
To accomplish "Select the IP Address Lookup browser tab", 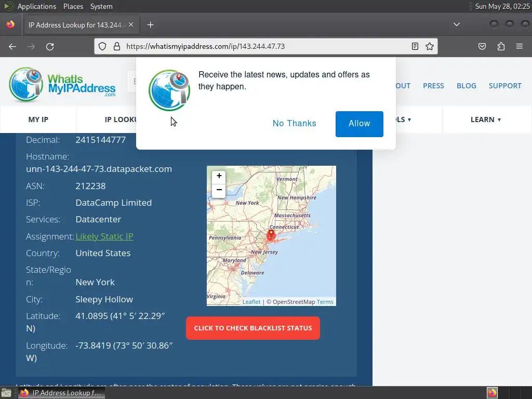I will 81,25.
